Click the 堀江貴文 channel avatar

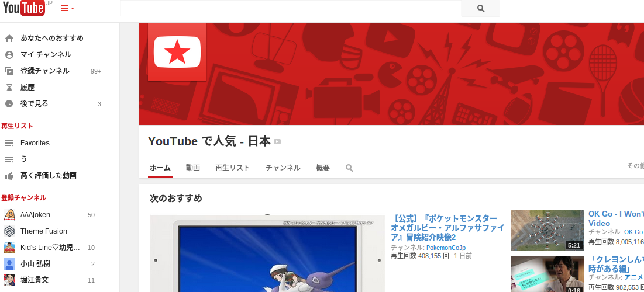9,280
